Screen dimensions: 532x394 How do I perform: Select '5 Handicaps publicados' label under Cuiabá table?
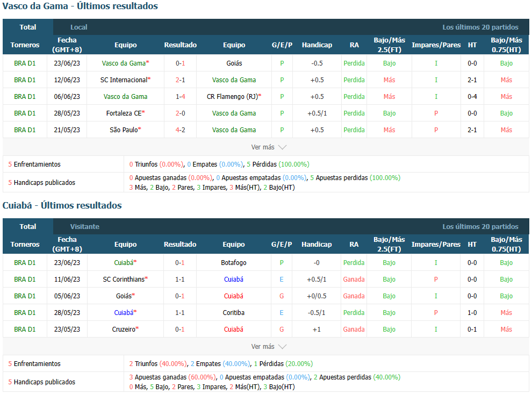click(x=42, y=382)
